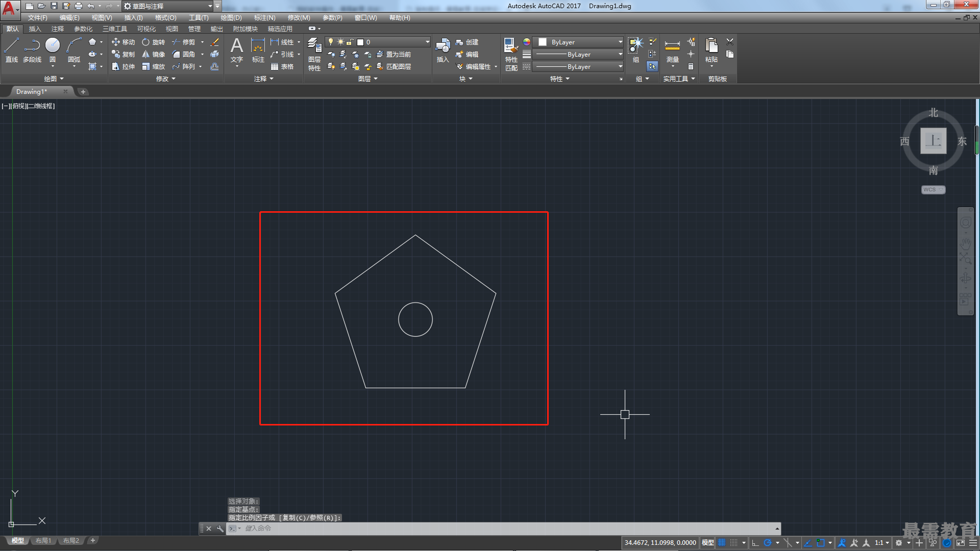
Task: Activate the Circle (圆) tool
Action: pos(53,50)
